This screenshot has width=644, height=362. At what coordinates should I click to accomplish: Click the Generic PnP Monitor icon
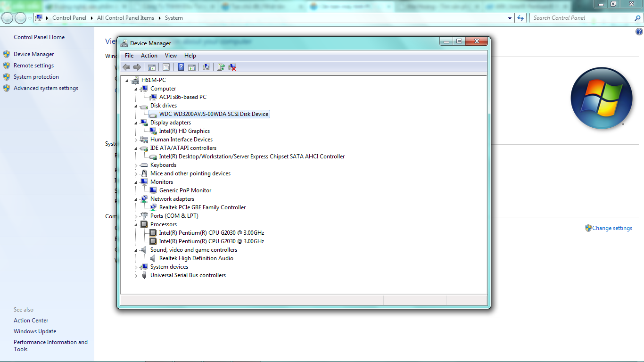pyautogui.click(x=153, y=190)
